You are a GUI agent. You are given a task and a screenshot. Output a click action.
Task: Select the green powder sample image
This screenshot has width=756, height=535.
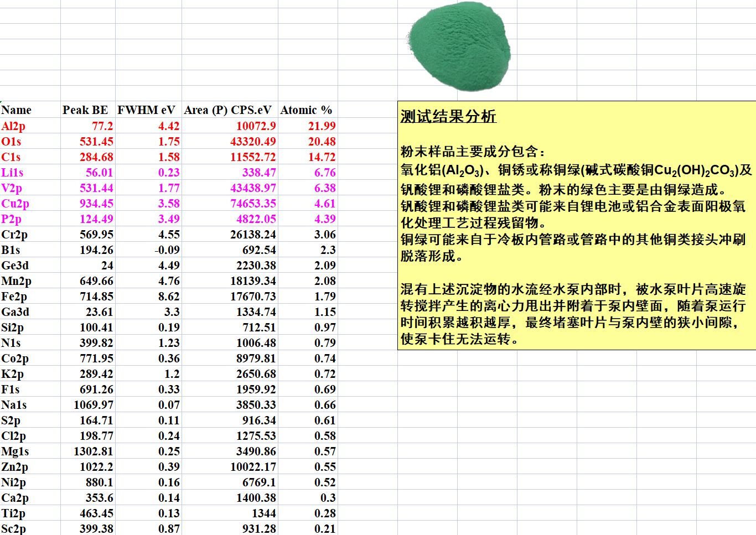pos(459,46)
